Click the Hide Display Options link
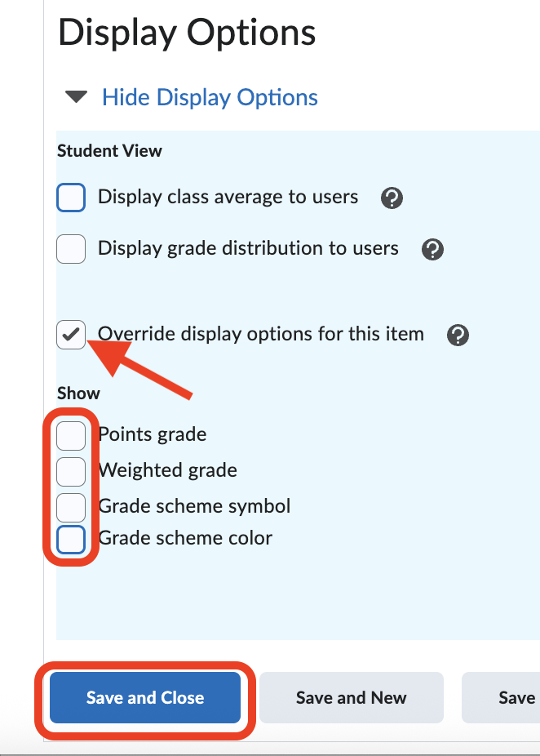 click(x=210, y=98)
